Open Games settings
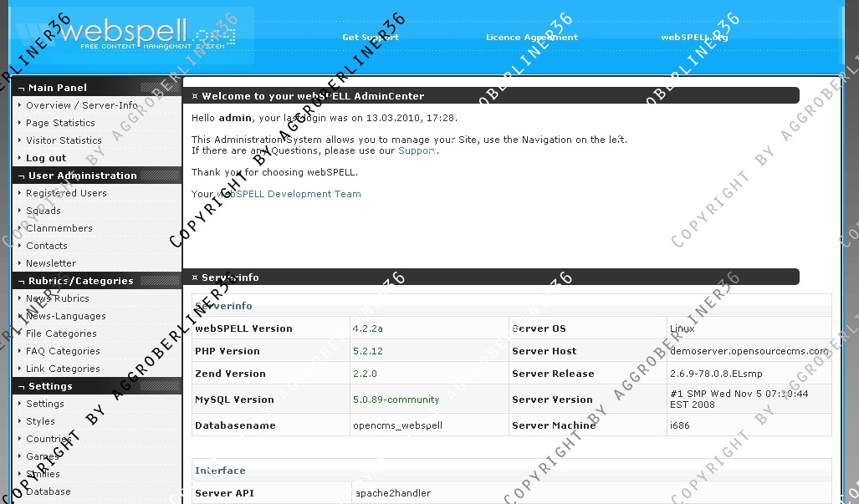The width and height of the screenshot is (859, 504). click(x=42, y=456)
